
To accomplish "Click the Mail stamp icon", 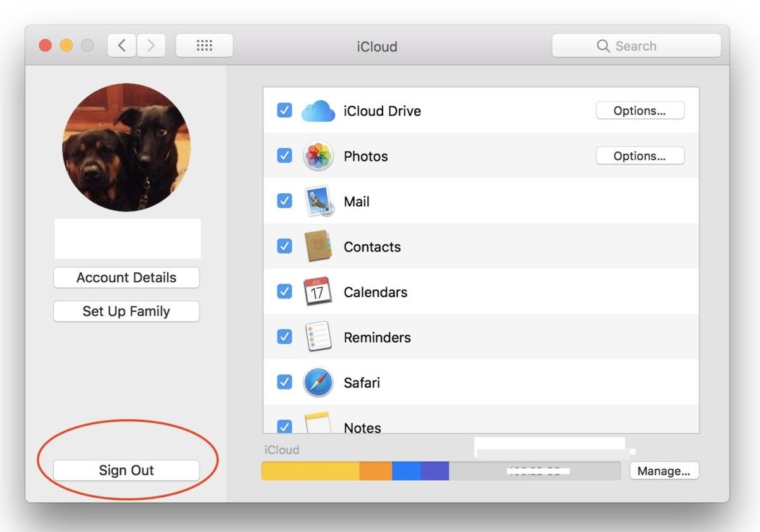I will coord(319,201).
